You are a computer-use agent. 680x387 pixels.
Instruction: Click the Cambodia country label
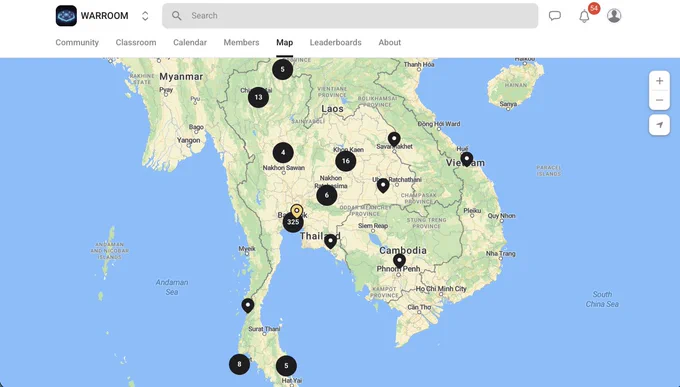click(x=403, y=250)
